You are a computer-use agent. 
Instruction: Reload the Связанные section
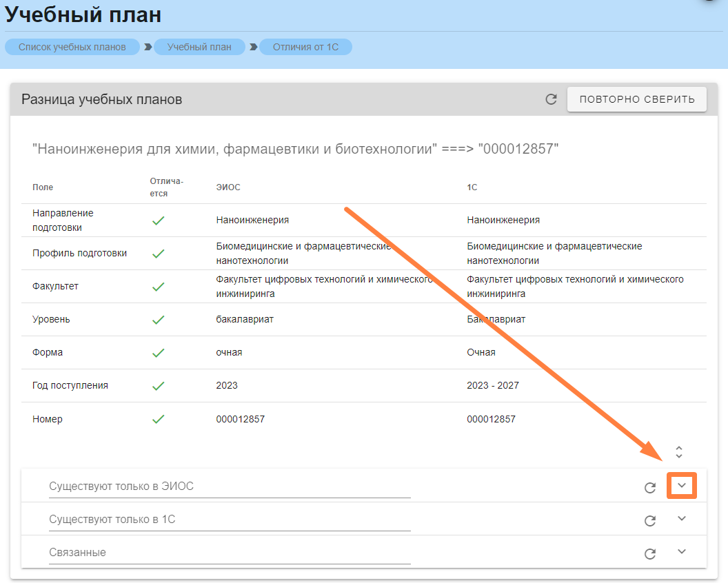649,553
